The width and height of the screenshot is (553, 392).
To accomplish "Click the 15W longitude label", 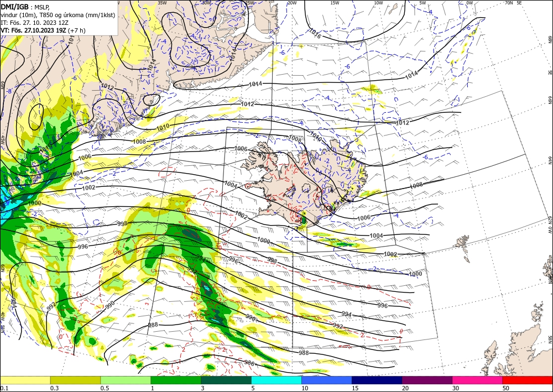I will tap(335, 3).
